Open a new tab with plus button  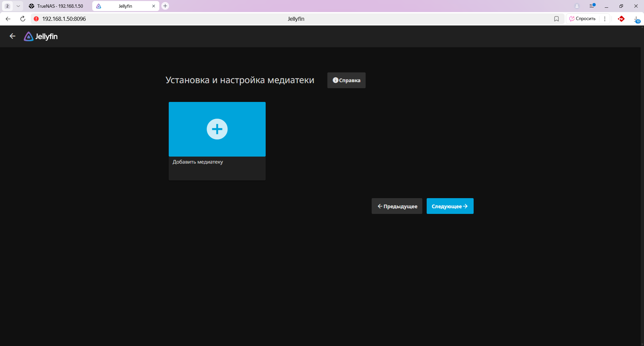pyautogui.click(x=165, y=6)
